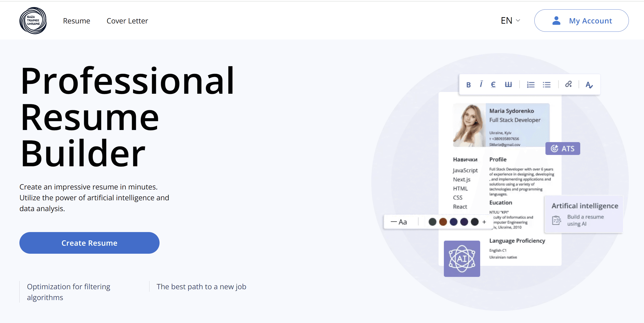The image size is (644, 323).
Task: Click the Baza Trainee Ukraine logo
Action: (33, 21)
